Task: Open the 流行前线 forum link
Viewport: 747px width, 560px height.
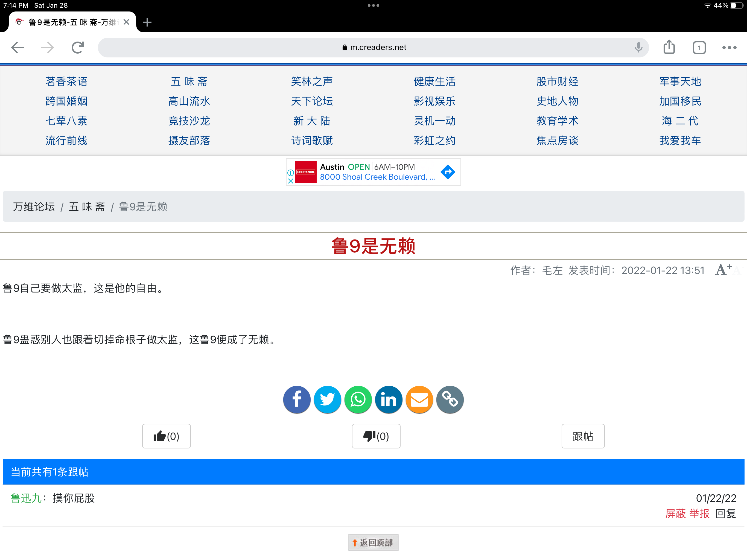Action: coord(66,140)
